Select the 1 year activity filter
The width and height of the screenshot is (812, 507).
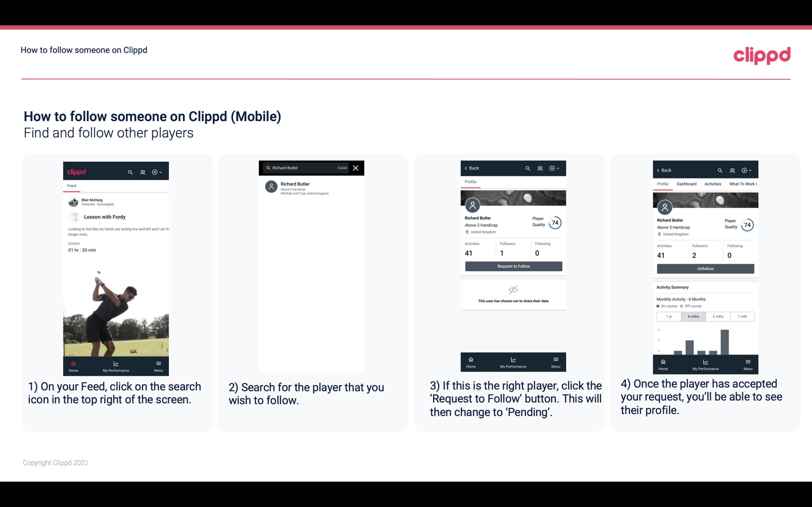(668, 316)
